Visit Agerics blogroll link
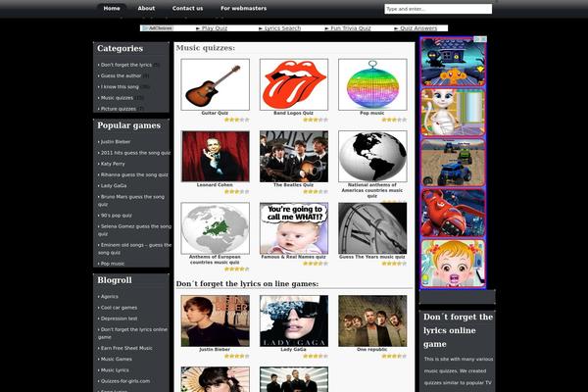Viewport: 588px width, 392px height. 109,296
